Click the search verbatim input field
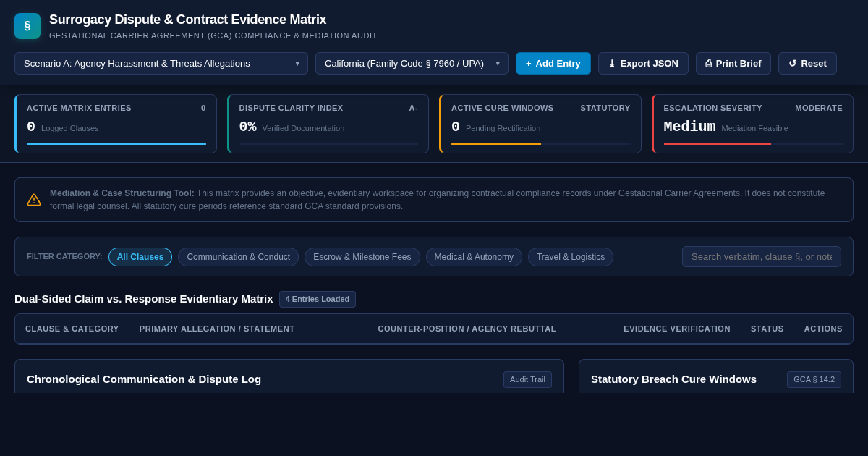The width and height of the screenshot is (868, 456). pos(762,257)
